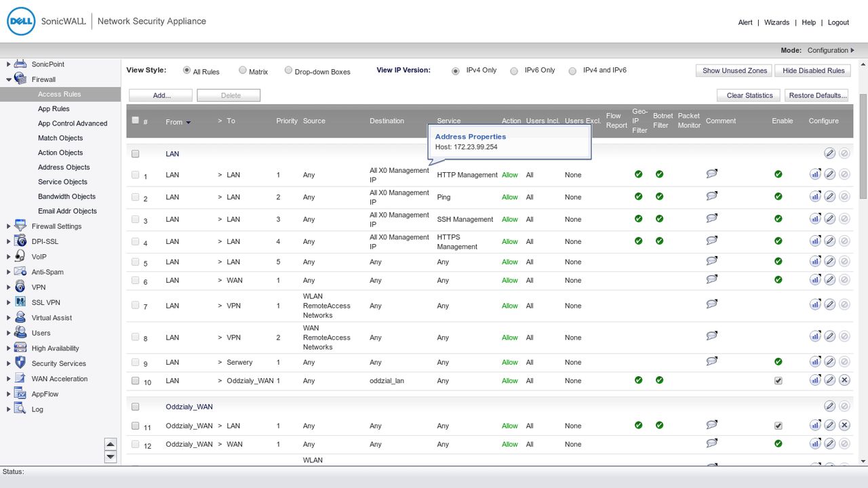Open comment bubble for rule 1
This screenshot has height=488, width=868.
coord(711,174)
